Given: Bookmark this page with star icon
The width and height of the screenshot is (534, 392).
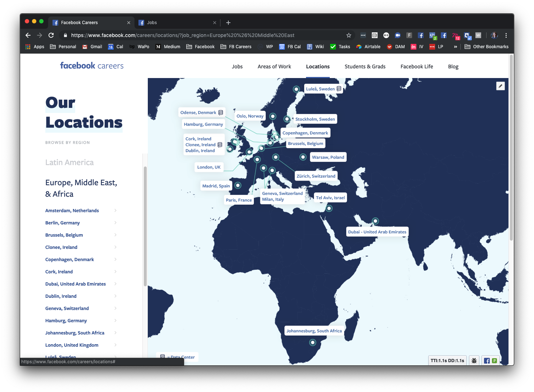Looking at the screenshot, I should 348,35.
